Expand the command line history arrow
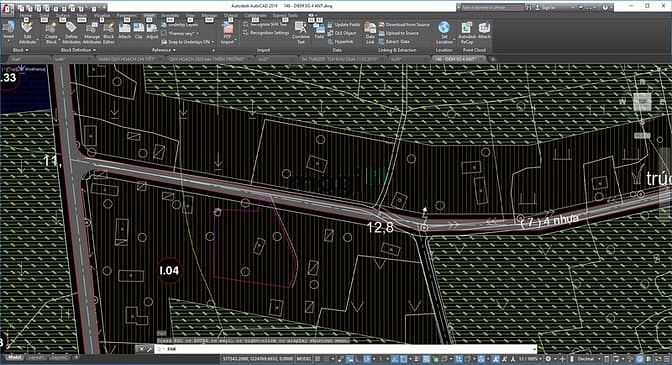The width and height of the screenshot is (672, 365). pyautogui.click(x=534, y=349)
